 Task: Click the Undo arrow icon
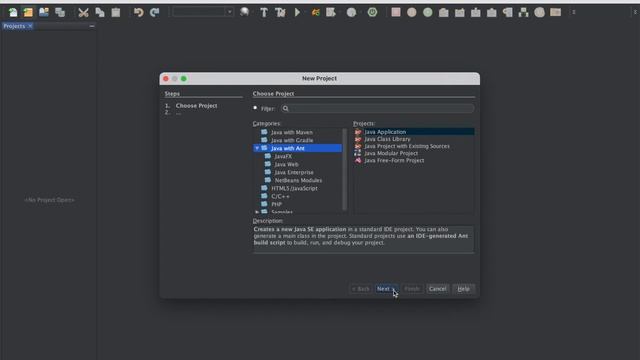tap(138, 13)
